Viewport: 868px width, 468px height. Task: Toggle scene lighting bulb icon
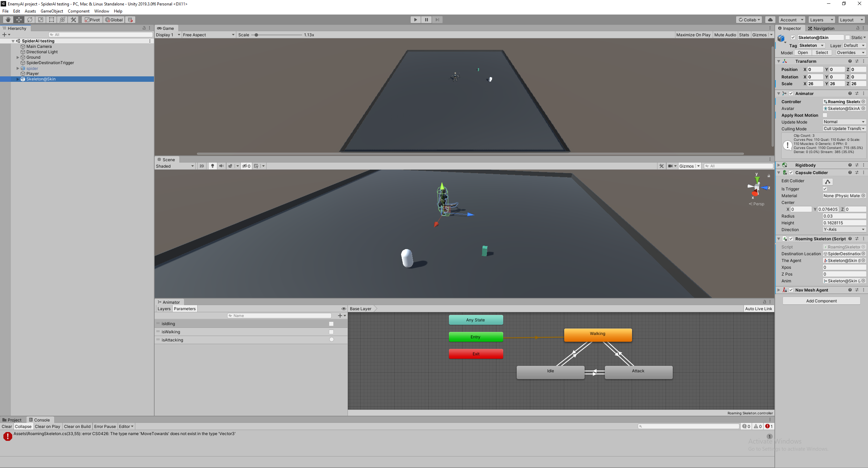coord(213,166)
